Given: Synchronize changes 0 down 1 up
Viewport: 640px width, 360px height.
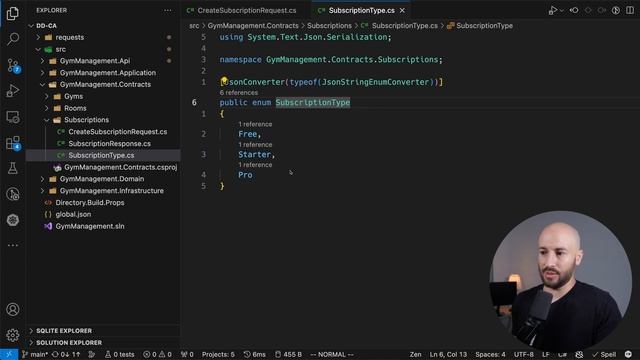Looking at the screenshot, I should click(66, 354).
